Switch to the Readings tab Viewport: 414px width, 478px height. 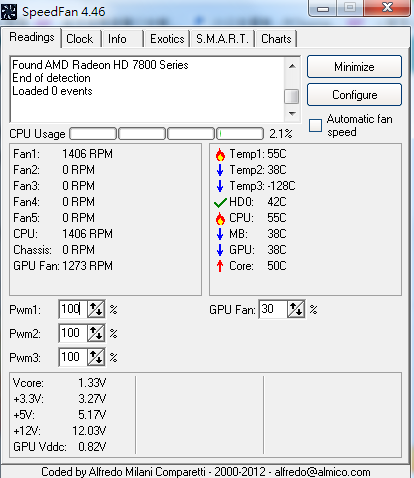(32, 37)
